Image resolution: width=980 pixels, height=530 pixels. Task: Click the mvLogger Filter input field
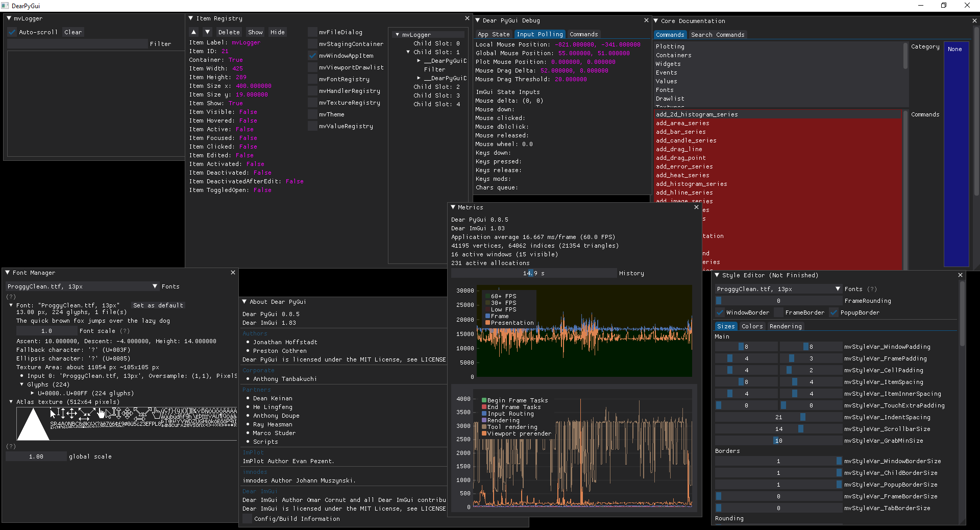[x=77, y=44]
